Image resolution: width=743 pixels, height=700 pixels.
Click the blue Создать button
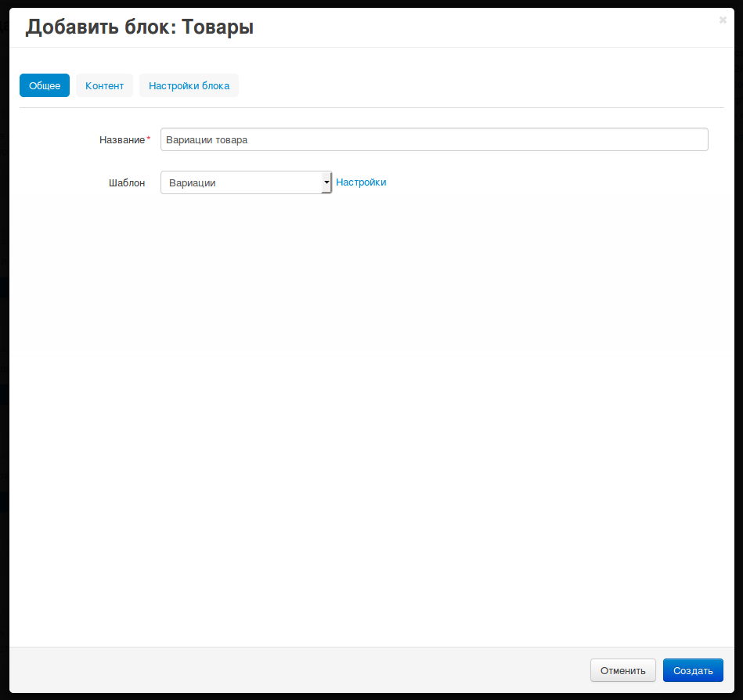click(693, 670)
